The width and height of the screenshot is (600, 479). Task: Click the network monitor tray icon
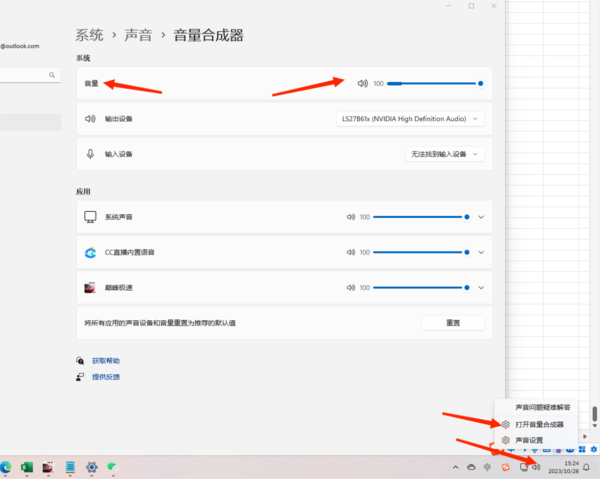(524, 467)
